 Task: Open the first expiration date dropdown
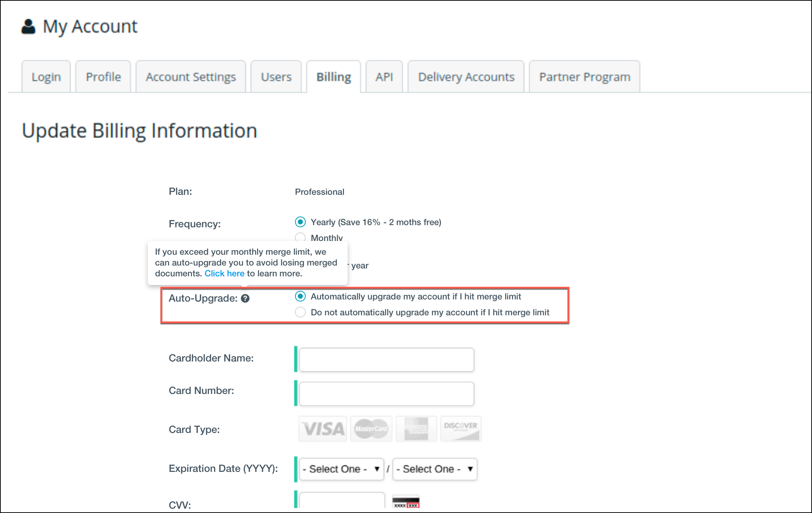click(341, 469)
